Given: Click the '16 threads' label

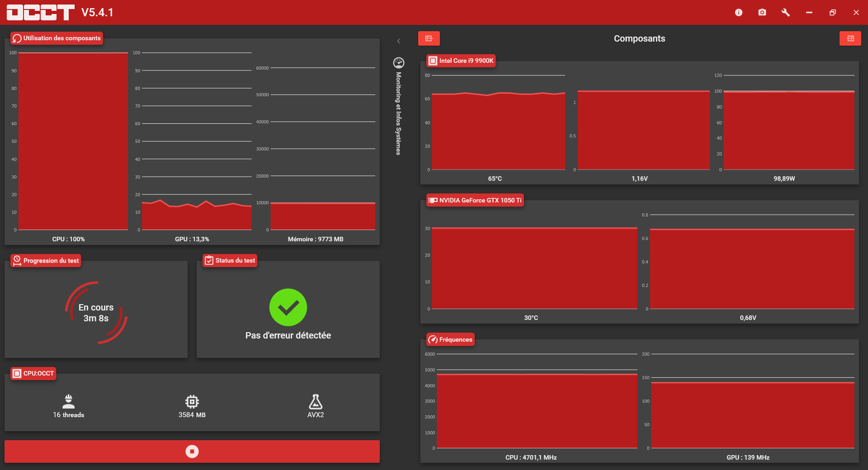Looking at the screenshot, I should tap(69, 415).
